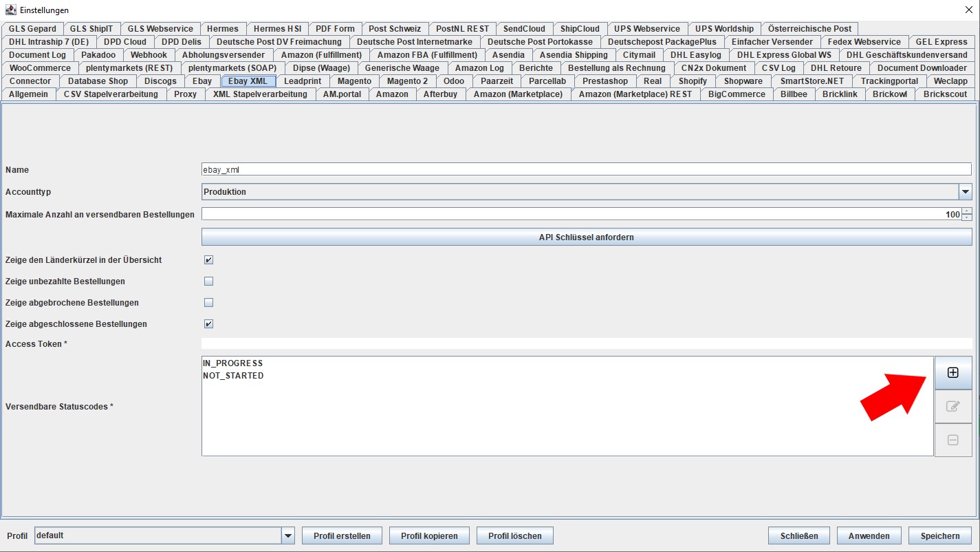Switch to the XML Stapelverarbeitung tab
Viewport: 980px width, 552px height.
tap(260, 94)
